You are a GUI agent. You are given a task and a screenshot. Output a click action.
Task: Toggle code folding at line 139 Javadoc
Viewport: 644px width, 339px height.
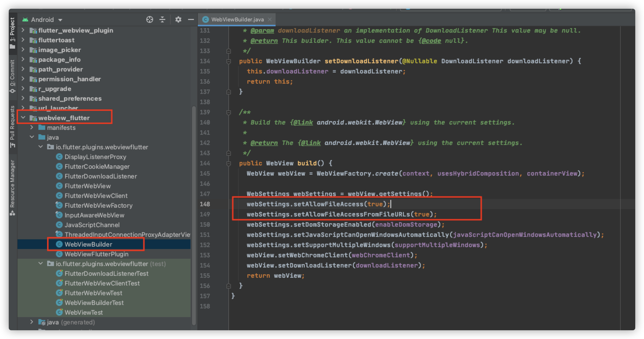pos(228,112)
